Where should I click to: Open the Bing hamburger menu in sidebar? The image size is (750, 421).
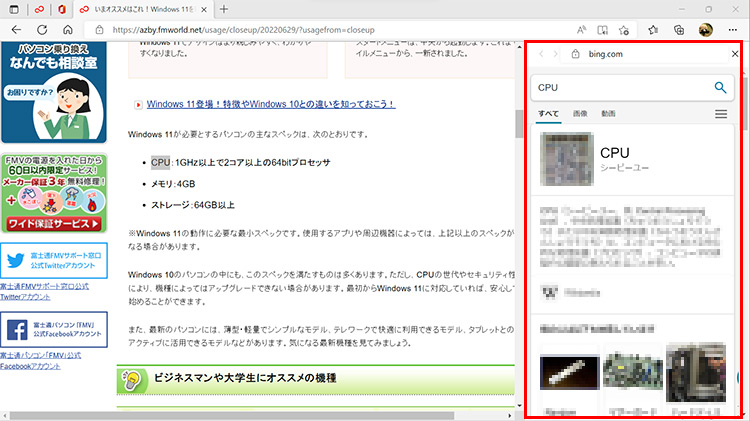coord(720,114)
